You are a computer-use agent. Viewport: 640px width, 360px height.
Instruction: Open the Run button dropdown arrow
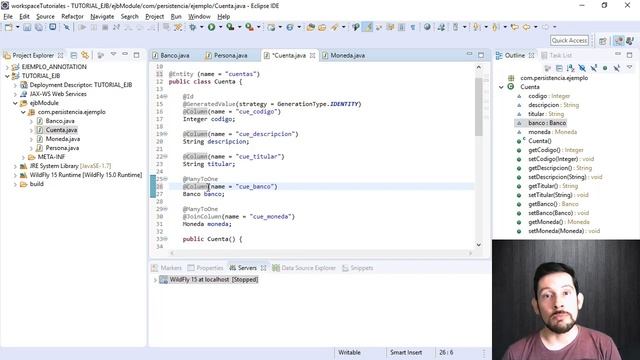pos(220,27)
